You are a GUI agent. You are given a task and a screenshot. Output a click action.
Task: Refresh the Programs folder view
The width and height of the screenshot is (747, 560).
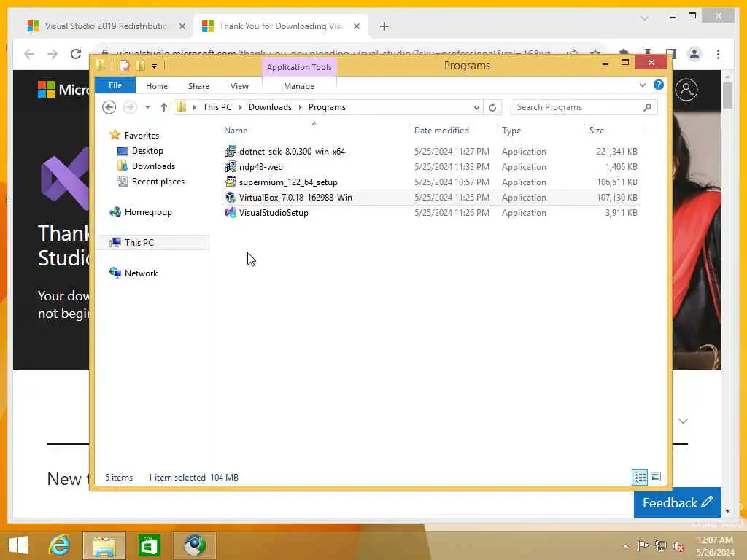coord(492,107)
